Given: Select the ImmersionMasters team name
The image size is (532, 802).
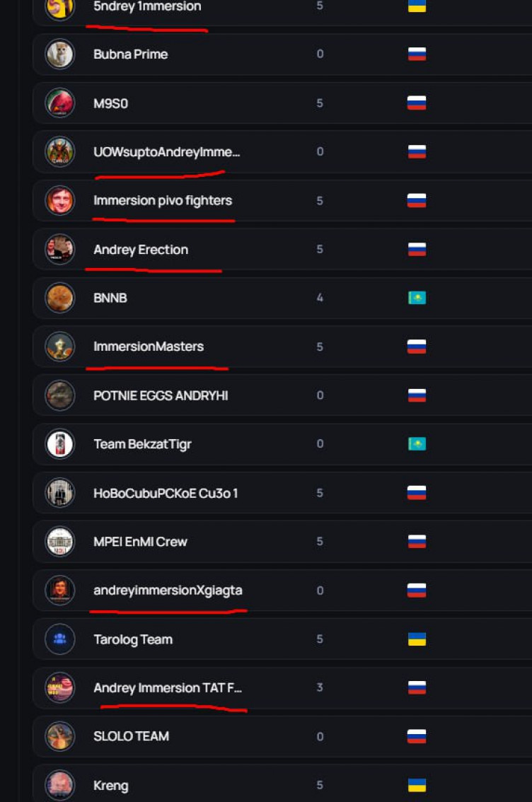Looking at the screenshot, I should tap(149, 347).
